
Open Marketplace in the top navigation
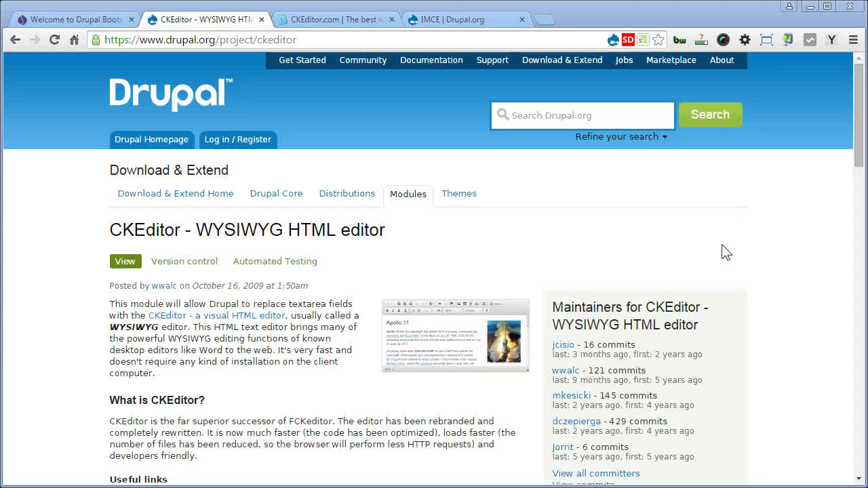[x=671, y=60]
